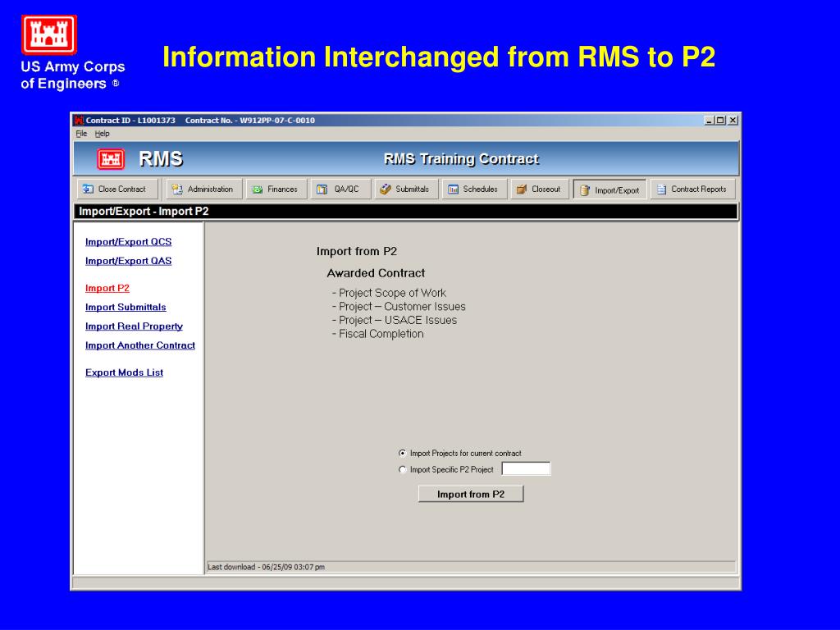Click the 'Import/Export - Import P2' header bar
This screenshot has width=840, height=630.
coord(405,211)
